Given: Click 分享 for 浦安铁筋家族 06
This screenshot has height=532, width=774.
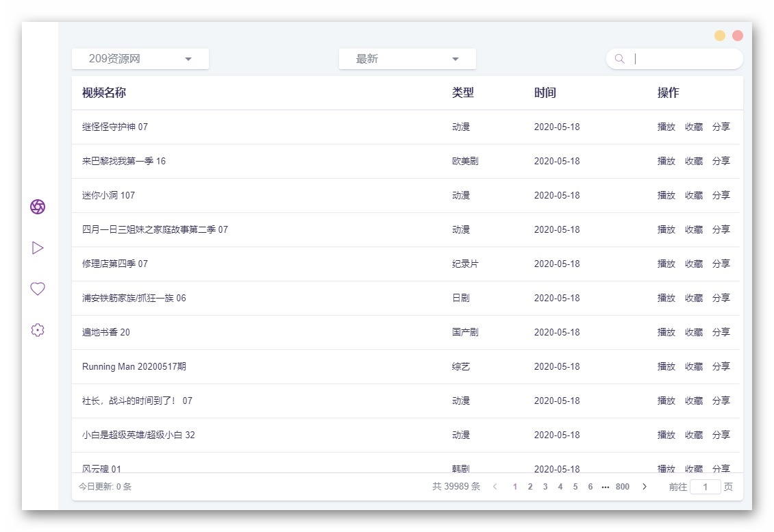Looking at the screenshot, I should click(721, 298).
